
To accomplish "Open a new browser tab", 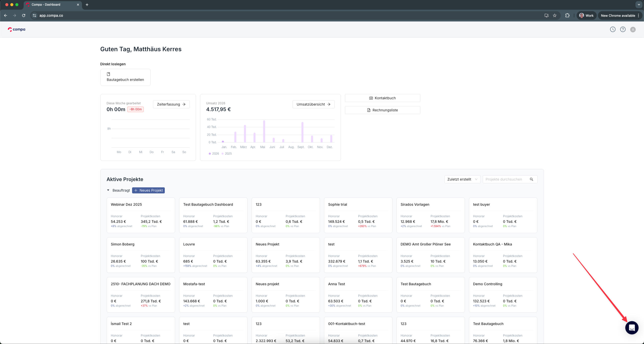I will point(87,5).
